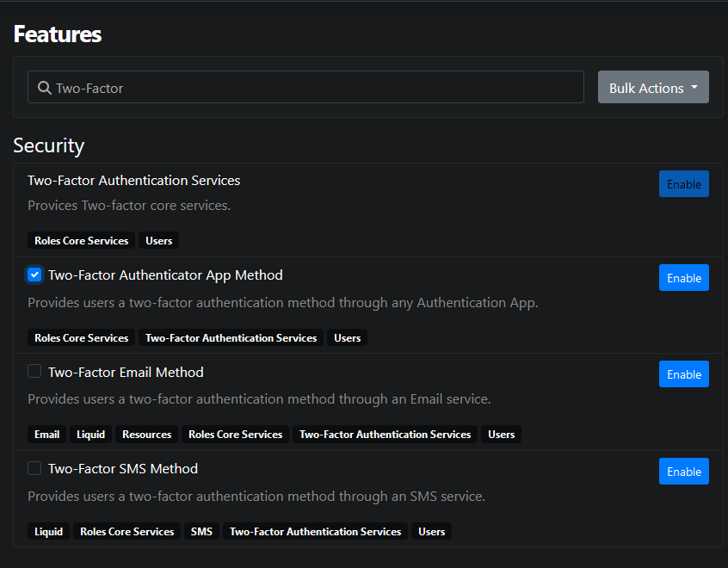Viewport: 728px width, 568px height.
Task: Check the Two-Factor SMS Method checkbox
Action: 34,467
